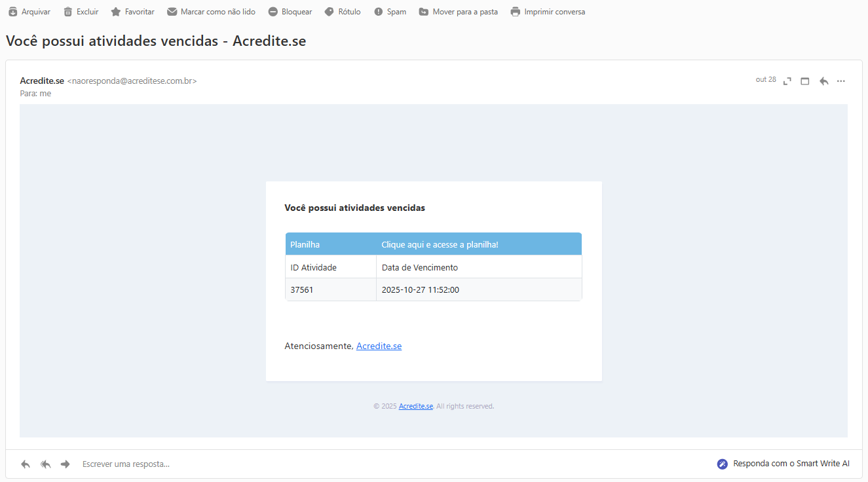This screenshot has width=868, height=482.
Task: Open the 'Clique aqui e acesse a planilha!' link
Action: [440, 245]
